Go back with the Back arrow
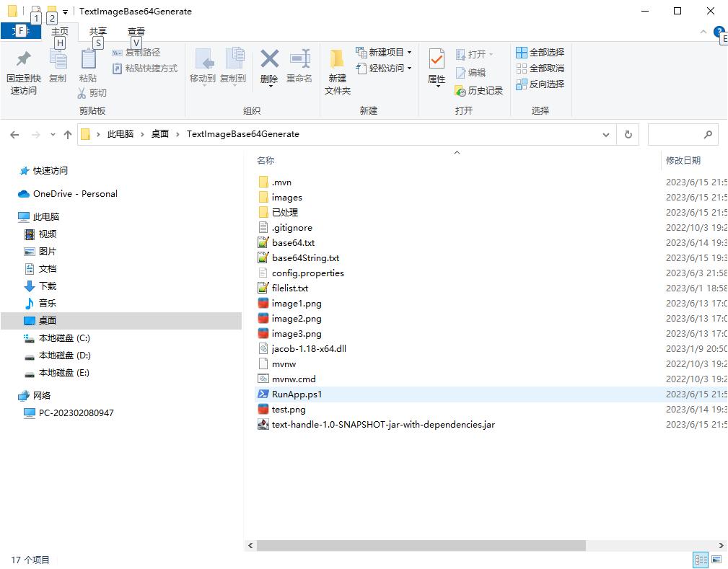Viewport: 728px width, 569px height. (x=15, y=135)
